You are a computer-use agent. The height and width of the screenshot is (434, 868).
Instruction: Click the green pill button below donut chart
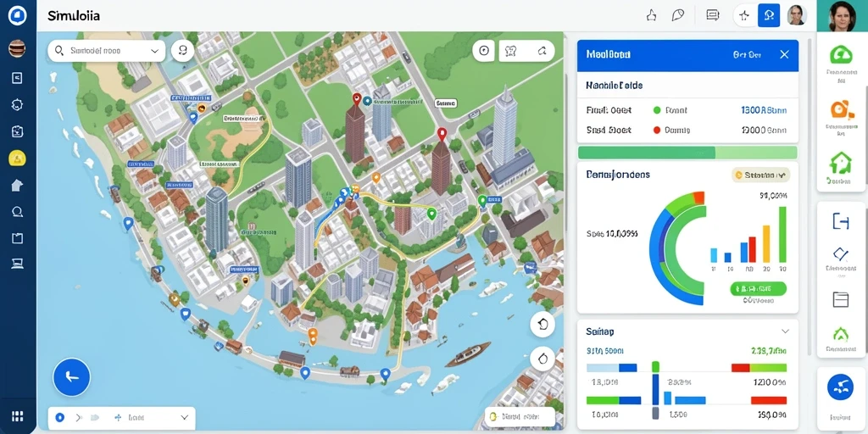pos(758,288)
